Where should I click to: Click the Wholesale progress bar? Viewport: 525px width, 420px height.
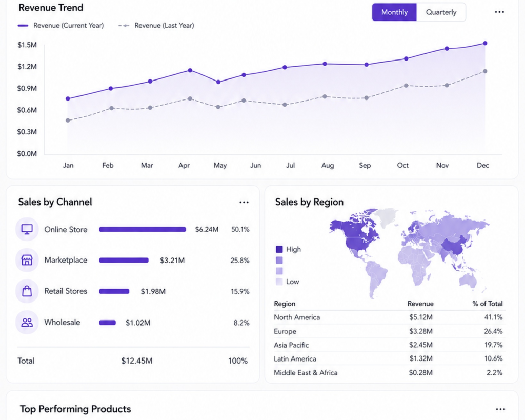coord(108,323)
